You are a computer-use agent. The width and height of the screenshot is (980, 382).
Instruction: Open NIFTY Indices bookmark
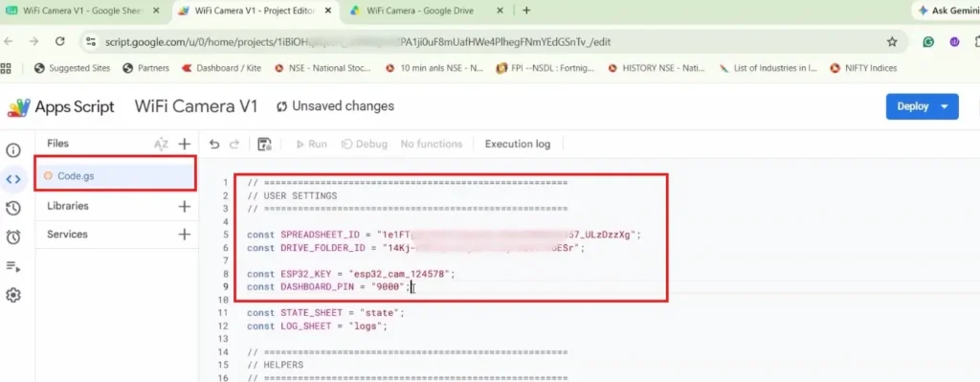pos(863,68)
